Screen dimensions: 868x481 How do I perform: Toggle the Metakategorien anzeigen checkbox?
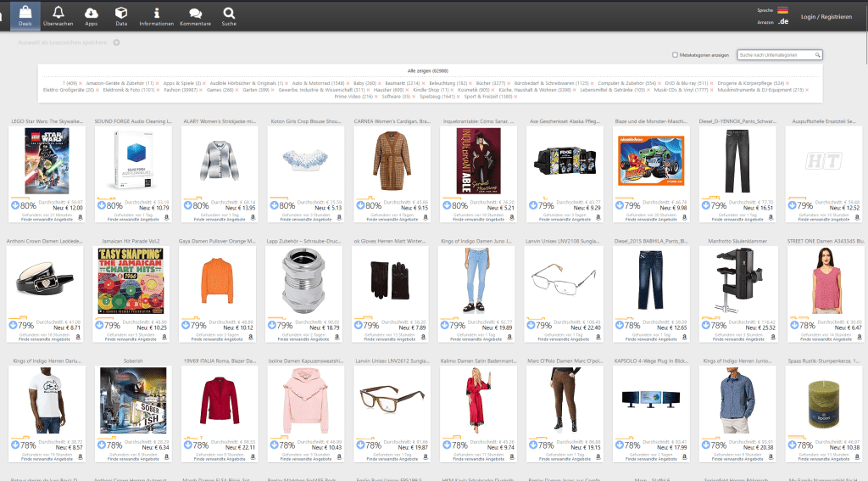point(675,55)
